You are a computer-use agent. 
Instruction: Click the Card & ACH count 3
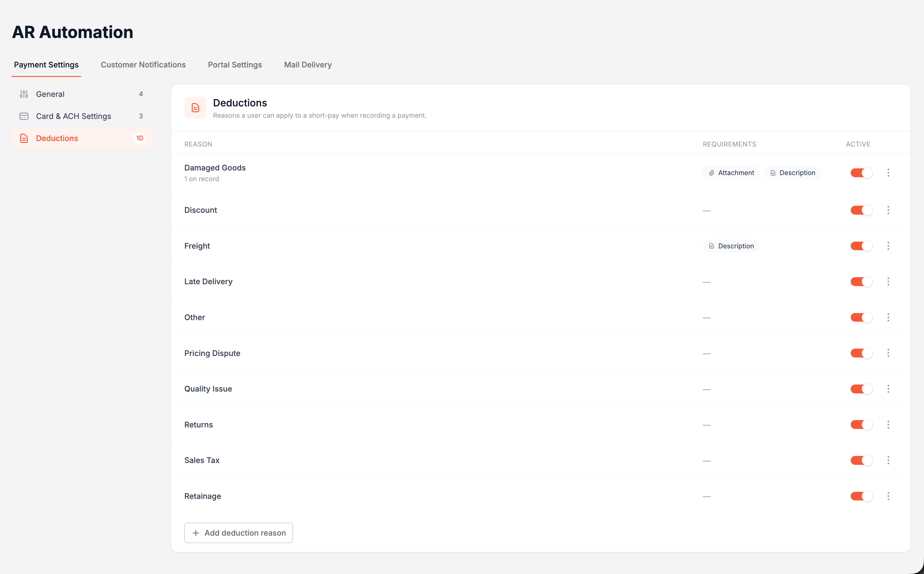[x=141, y=116]
